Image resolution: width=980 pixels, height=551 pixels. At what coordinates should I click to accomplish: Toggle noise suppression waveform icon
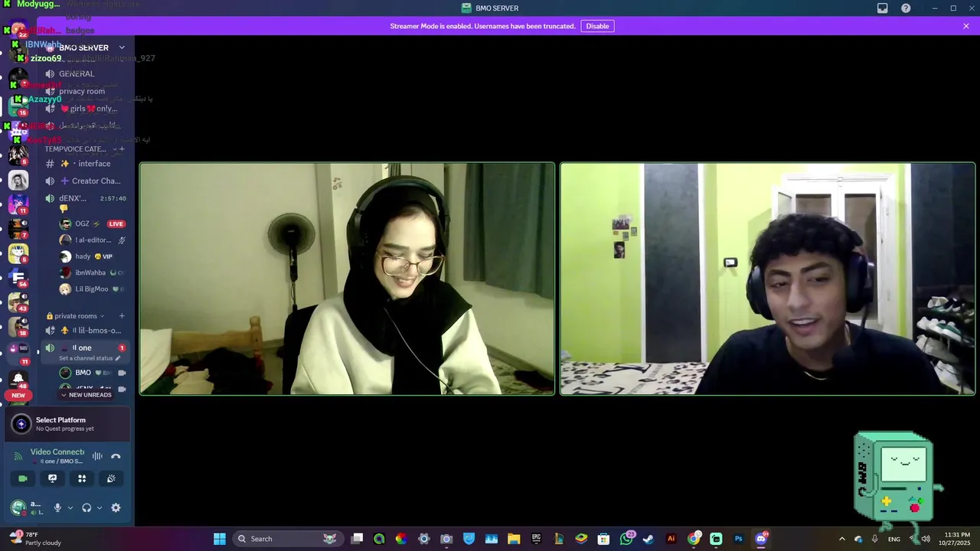pyautogui.click(x=97, y=456)
